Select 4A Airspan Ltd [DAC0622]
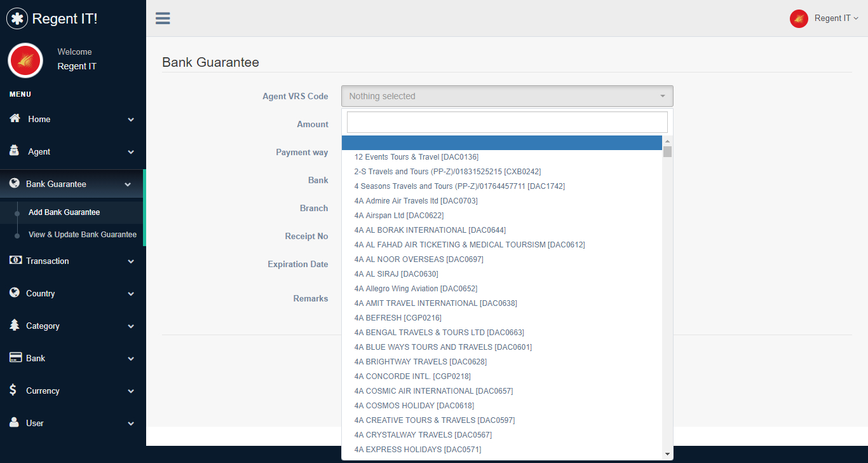The width and height of the screenshot is (868, 463). pos(502,216)
